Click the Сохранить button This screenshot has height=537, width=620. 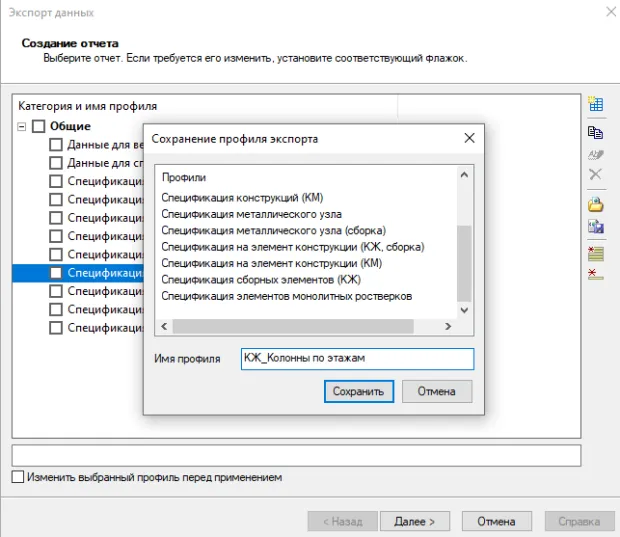pos(359,391)
